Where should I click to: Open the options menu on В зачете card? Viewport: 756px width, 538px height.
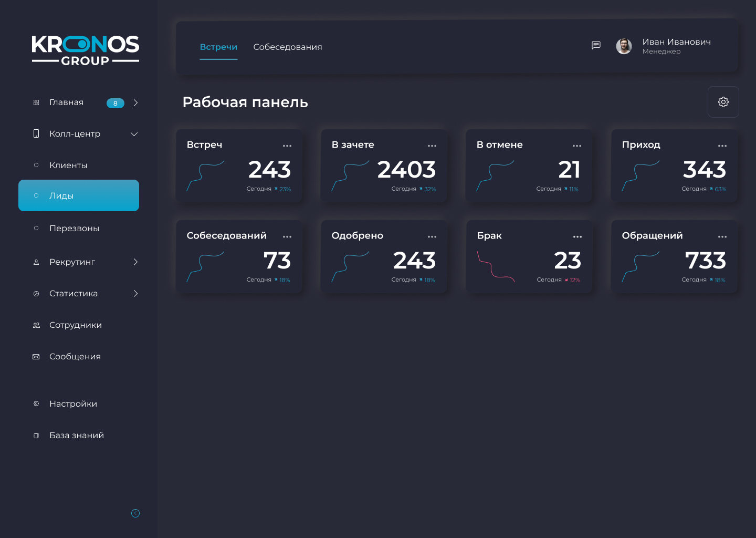[x=432, y=146]
